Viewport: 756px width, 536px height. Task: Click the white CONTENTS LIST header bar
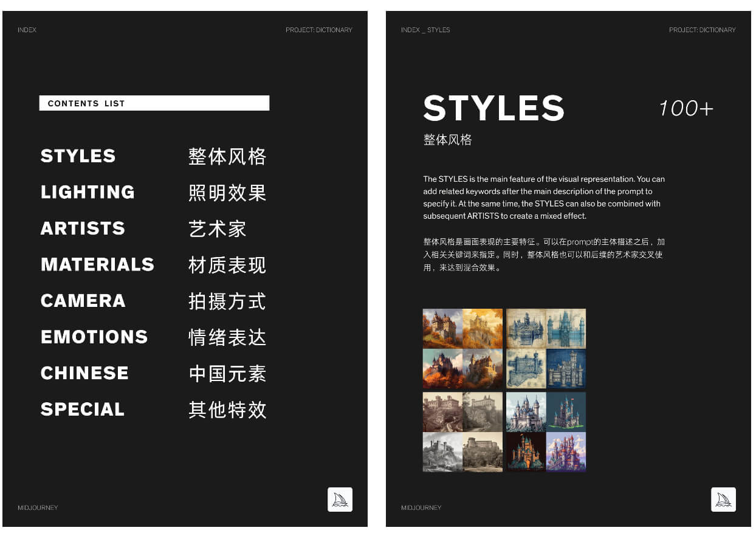click(154, 103)
